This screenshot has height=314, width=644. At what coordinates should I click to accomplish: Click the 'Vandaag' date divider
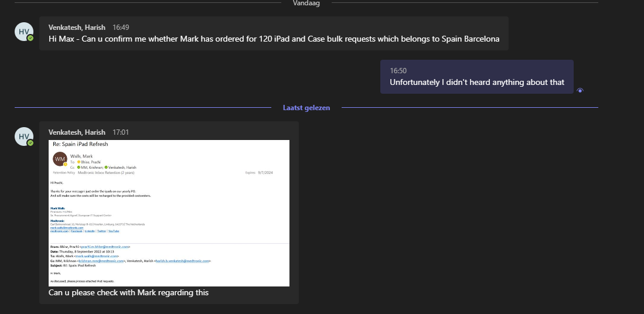[x=308, y=3]
